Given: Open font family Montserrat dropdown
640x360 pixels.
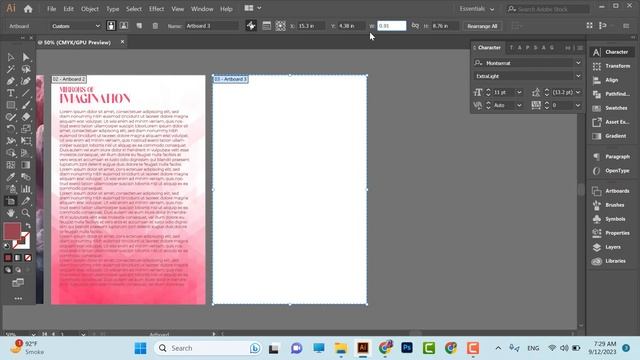Looking at the screenshot, I should [x=578, y=63].
